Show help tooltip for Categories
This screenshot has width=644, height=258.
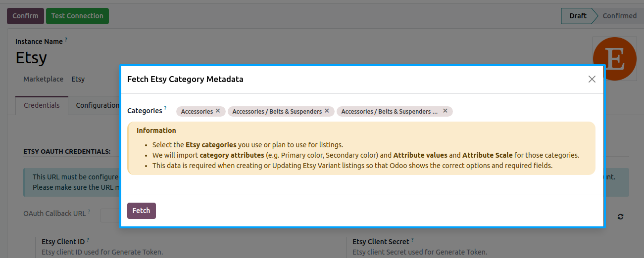(x=165, y=108)
